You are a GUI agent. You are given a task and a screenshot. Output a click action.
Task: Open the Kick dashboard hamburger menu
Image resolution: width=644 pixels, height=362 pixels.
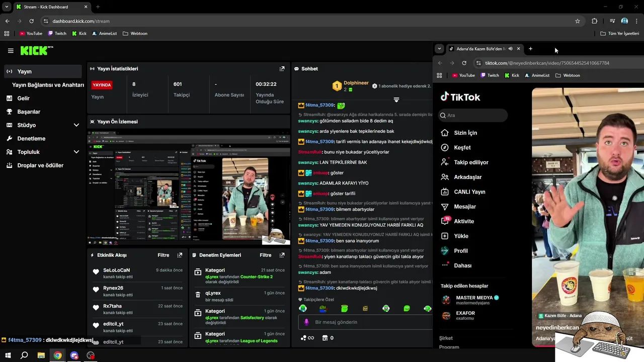point(11,51)
